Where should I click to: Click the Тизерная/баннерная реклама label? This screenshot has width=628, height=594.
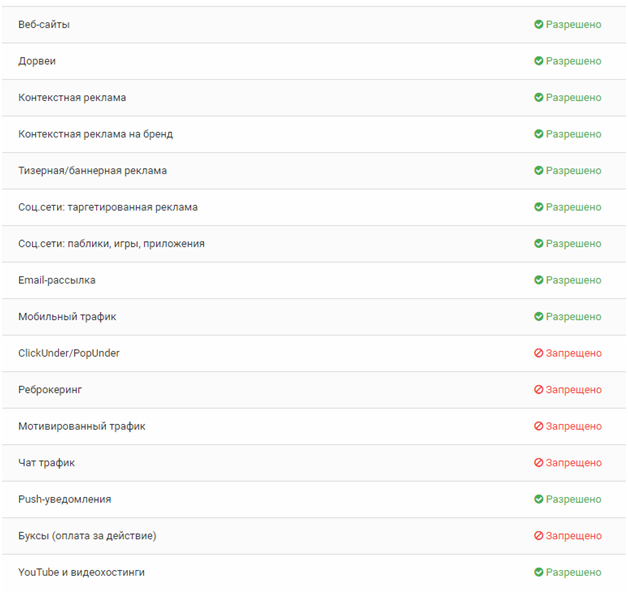[93, 171]
